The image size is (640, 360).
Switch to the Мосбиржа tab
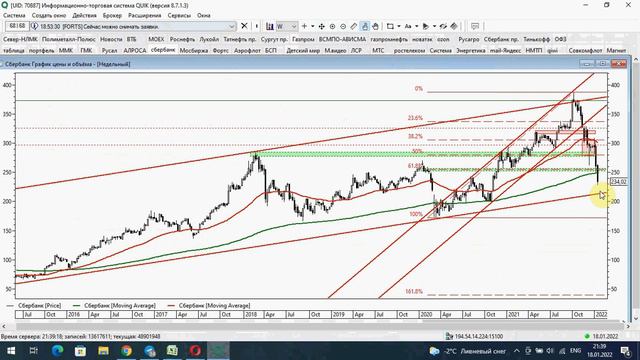point(193,51)
